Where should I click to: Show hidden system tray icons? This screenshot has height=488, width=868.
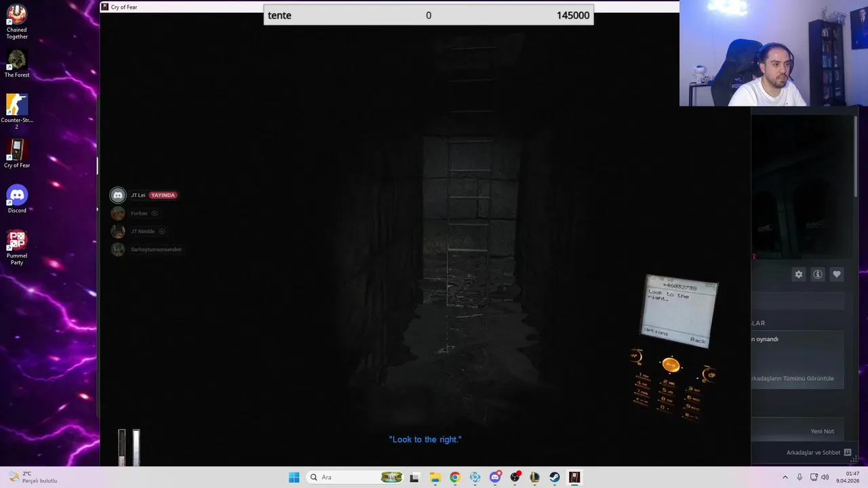pos(785,477)
